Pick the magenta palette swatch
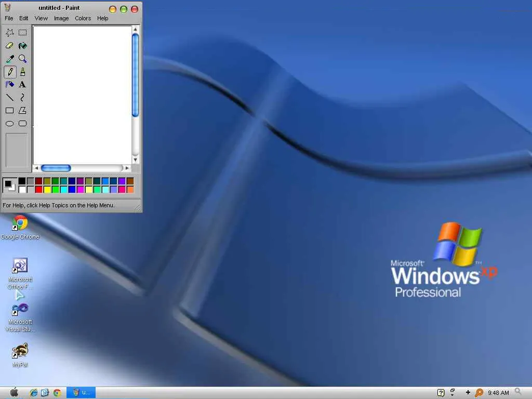Screen dimensions: 532x399 (x=81, y=189)
